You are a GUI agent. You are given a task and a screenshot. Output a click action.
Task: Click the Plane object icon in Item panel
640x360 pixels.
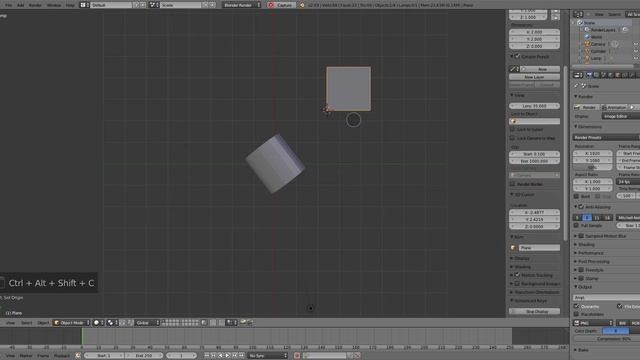pos(513,248)
